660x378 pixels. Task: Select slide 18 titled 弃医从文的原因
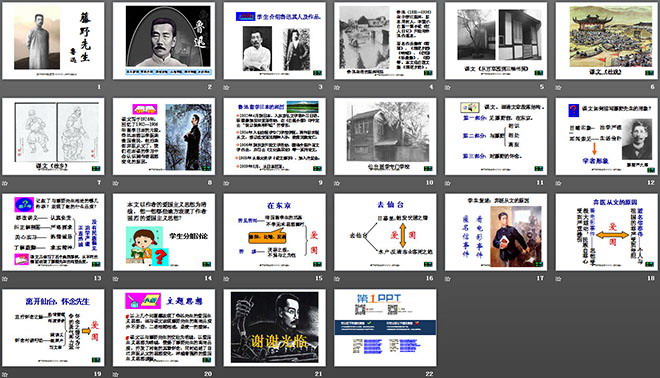(607, 232)
